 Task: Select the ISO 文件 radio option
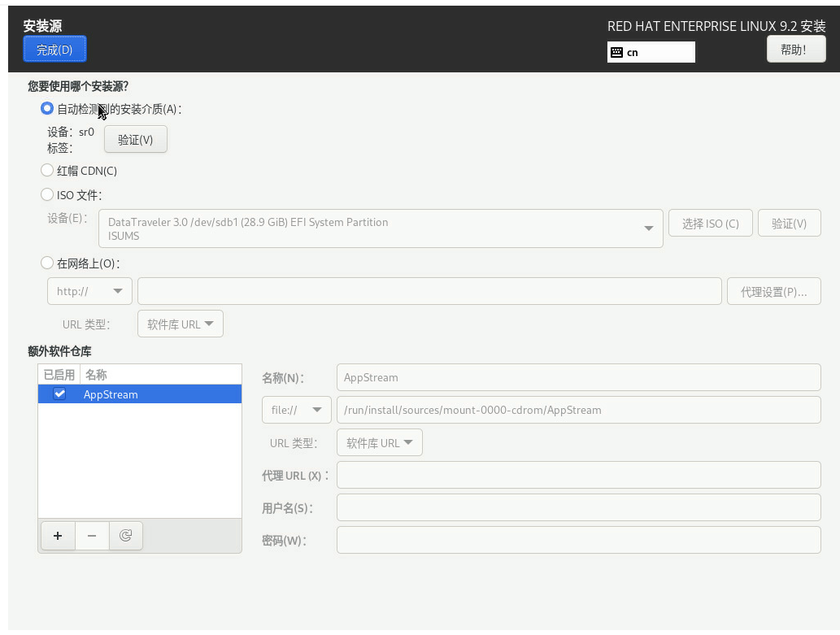coord(47,195)
